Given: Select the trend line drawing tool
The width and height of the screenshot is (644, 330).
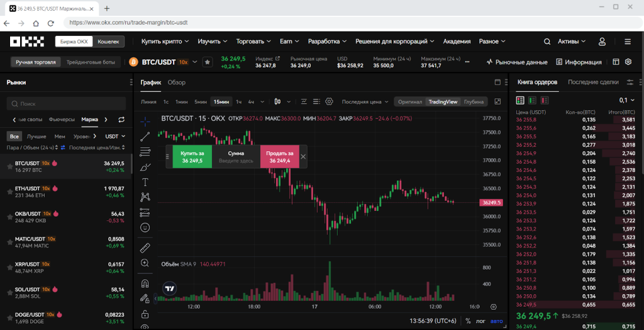Looking at the screenshot, I should click(x=145, y=137).
